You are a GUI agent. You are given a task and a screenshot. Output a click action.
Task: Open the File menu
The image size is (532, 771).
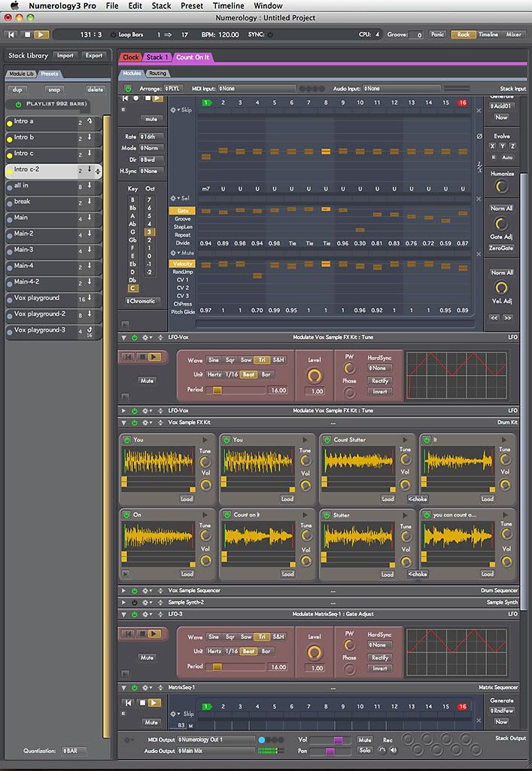(x=112, y=6)
